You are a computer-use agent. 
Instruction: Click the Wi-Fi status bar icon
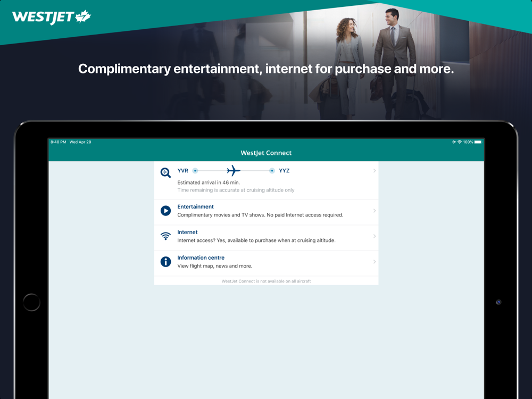tap(460, 142)
